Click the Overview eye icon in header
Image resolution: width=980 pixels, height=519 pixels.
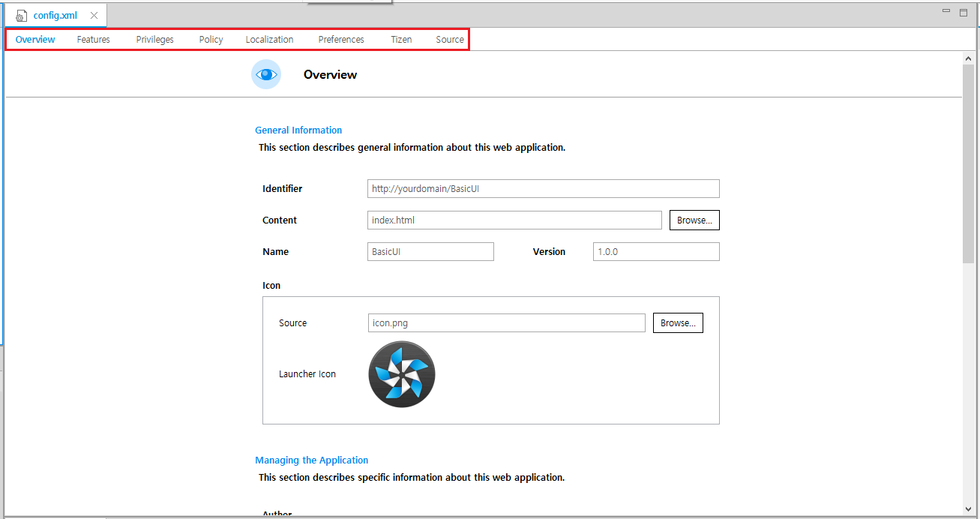tap(265, 75)
